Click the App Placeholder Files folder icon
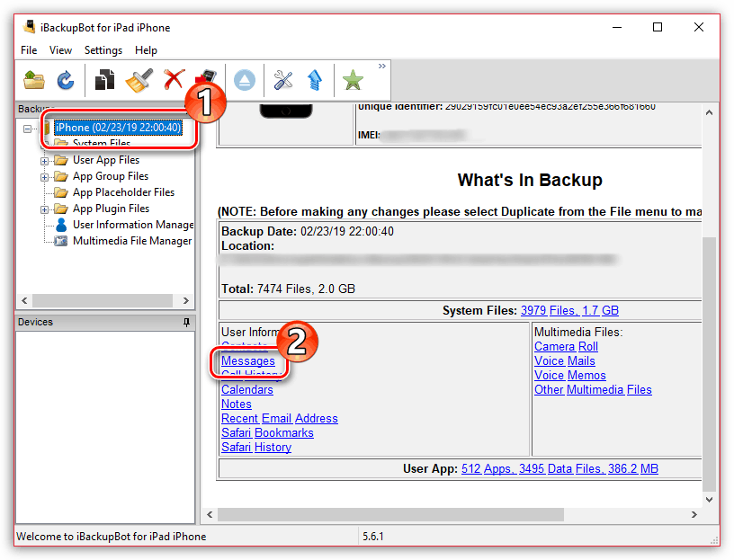Image resolution: width=734 pixels, height=560 pixels. (x=61, y=192)
